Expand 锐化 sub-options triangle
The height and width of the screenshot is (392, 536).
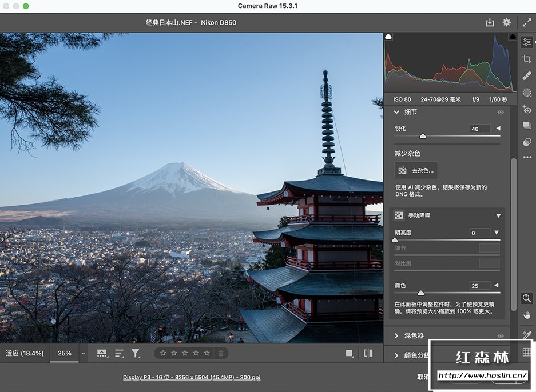click(498, 129)
